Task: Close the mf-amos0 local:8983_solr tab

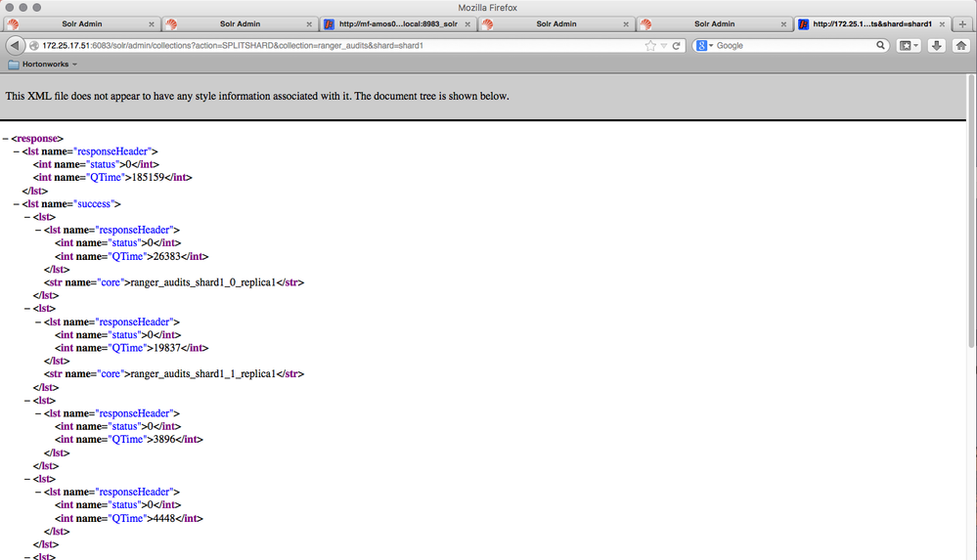Action: pos(467,24)
